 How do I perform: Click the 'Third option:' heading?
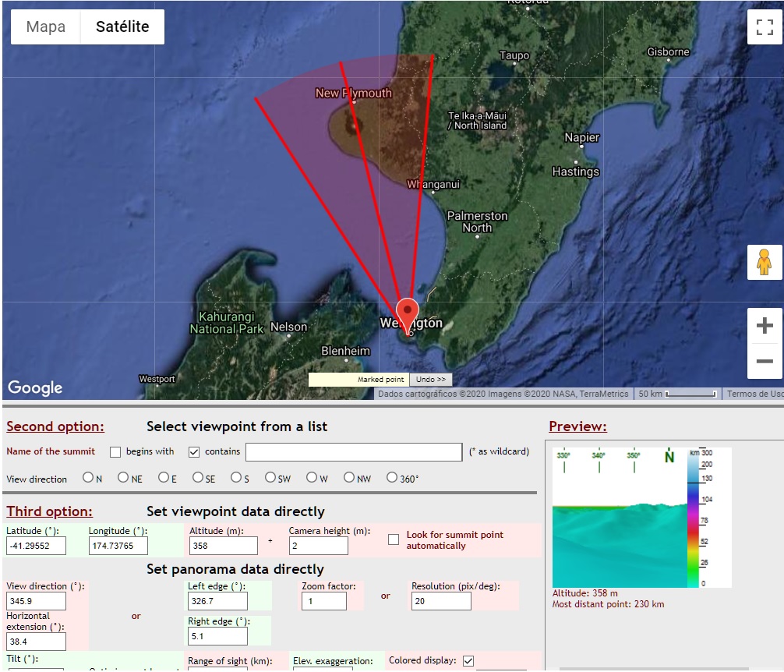point(50,511)
